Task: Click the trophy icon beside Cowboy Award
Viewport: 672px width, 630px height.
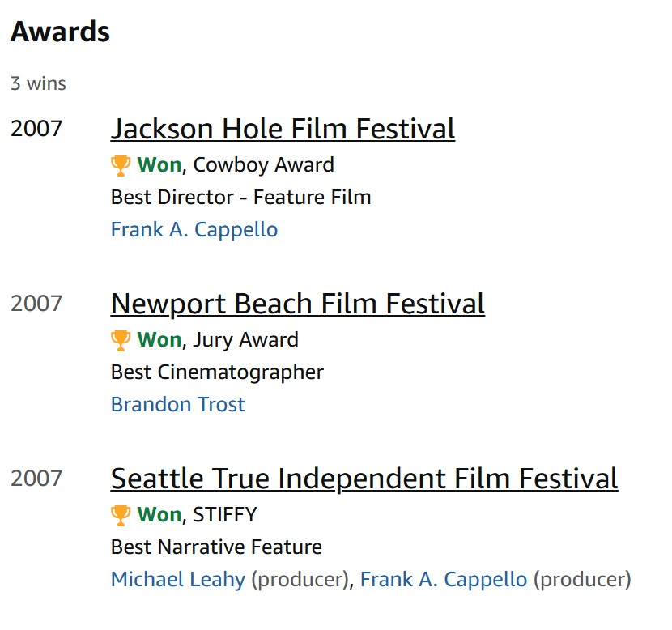Action: click(x=120, y=165)
